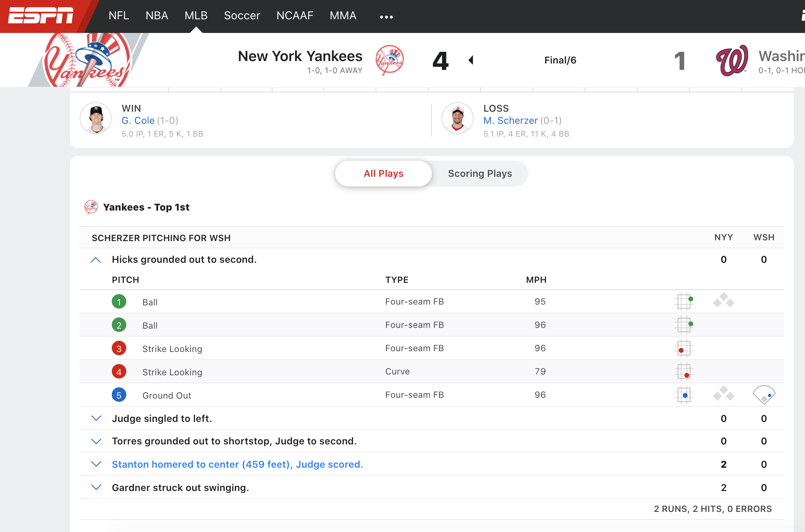Open the strike zone plot for pitch 1
This screenshot has width=805, height=532.
684,301
